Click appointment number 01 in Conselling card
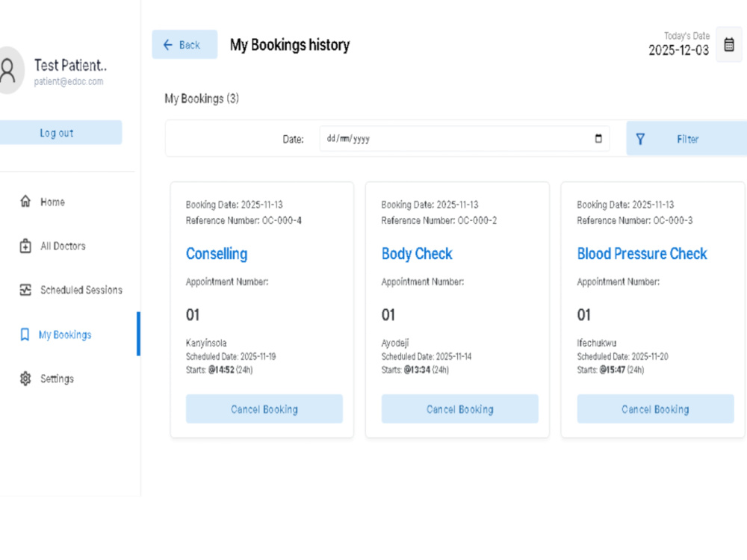This screenshot has height=560, width=747. coord(193,315)
